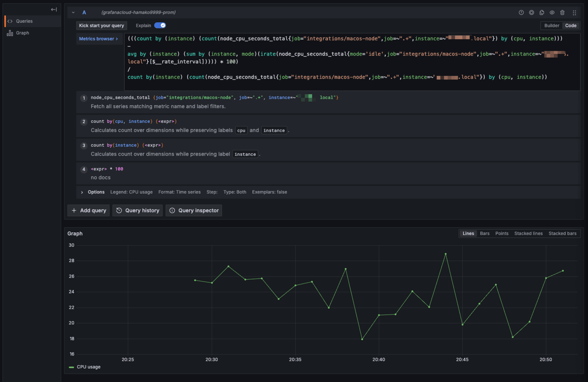Click the 20:40 time axis label
The width and height of the screenshot is (588, 382).
(379, 360)
